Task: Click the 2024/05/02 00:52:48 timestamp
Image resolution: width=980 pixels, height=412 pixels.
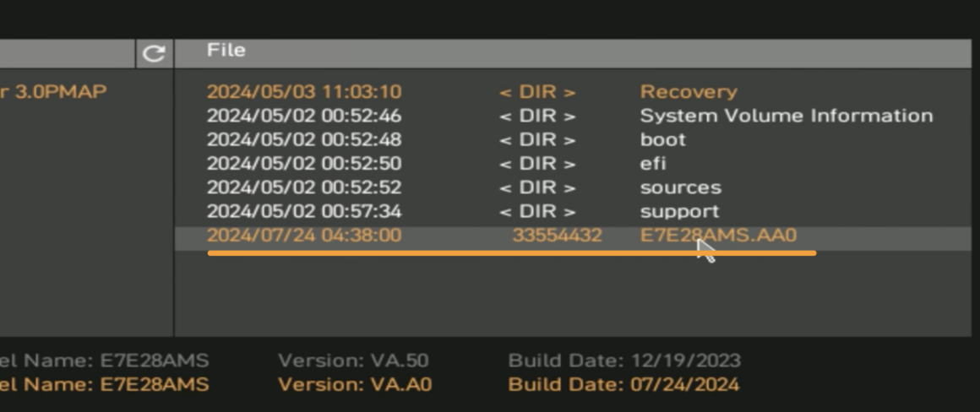Action: click(303, 139)
